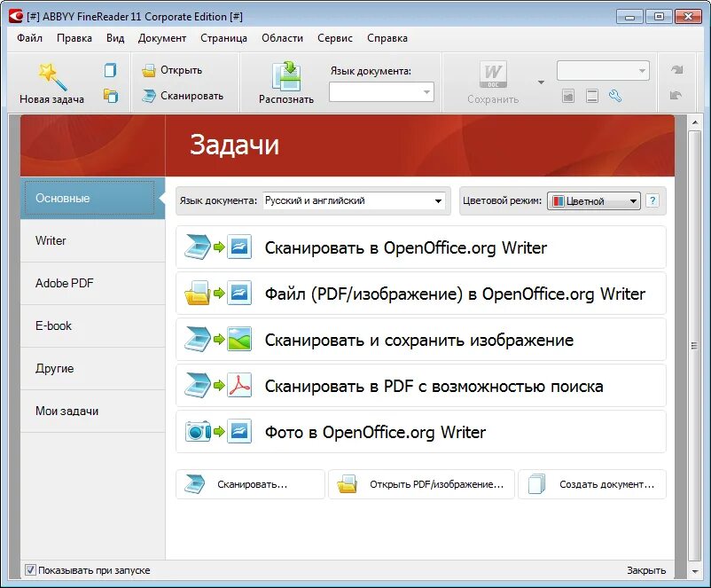Click the page layout icon next to wrench

[x=591, y=96]
